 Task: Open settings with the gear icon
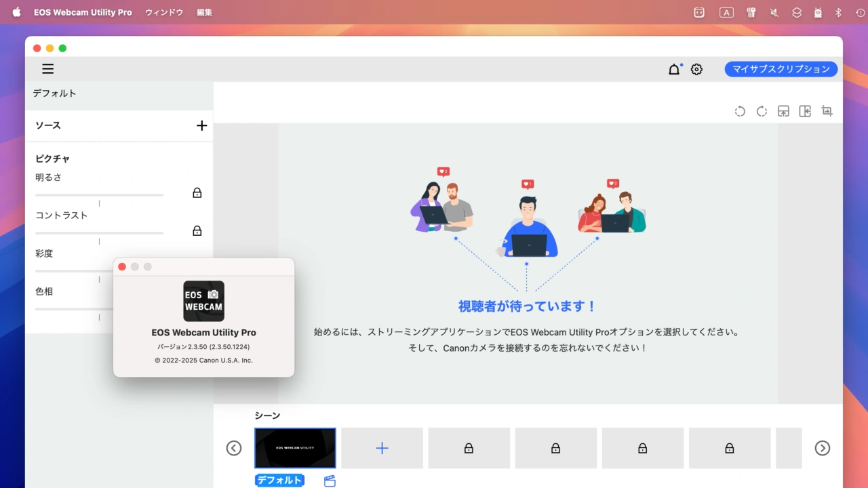coord(696,68)
